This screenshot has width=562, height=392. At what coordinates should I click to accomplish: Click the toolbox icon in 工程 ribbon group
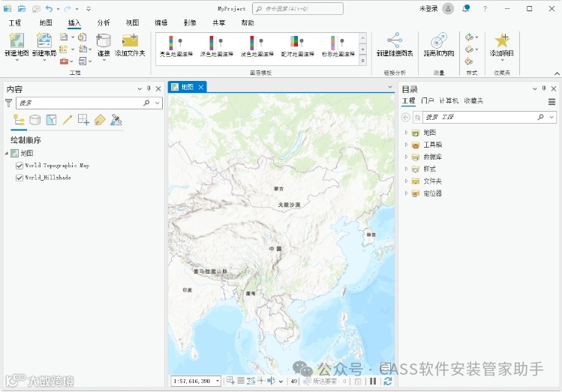tap(64, 61)
